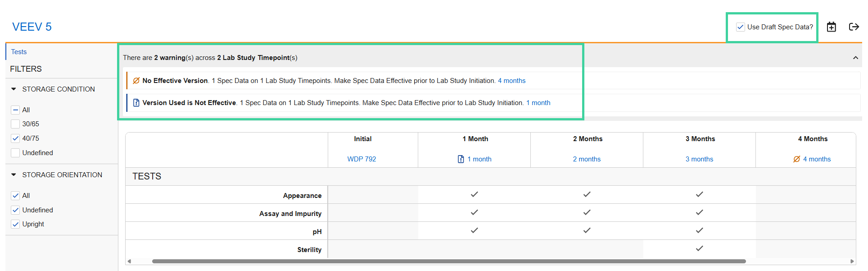This screenshot has width=868, height=271.
Task: Click the VEEV 5 study title
Action: coord(32,27)
